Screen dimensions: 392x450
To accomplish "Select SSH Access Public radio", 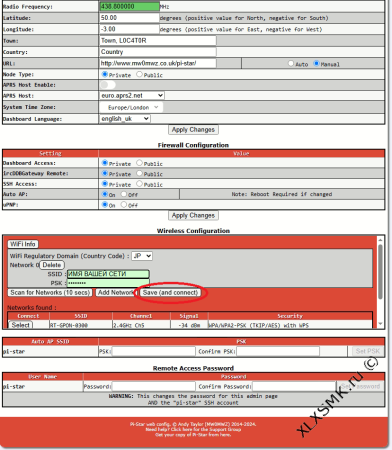I will 139,184.
